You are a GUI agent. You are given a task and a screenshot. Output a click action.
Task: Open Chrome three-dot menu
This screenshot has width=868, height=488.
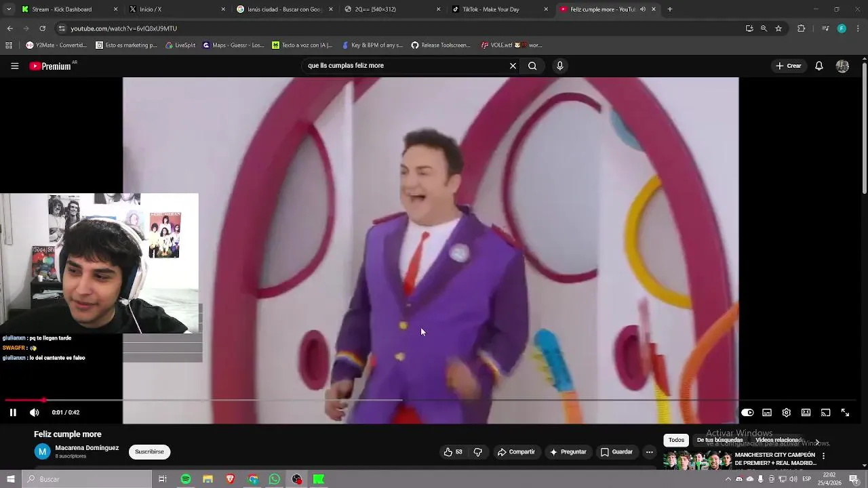pyautogui.click(x=859, y=28)
